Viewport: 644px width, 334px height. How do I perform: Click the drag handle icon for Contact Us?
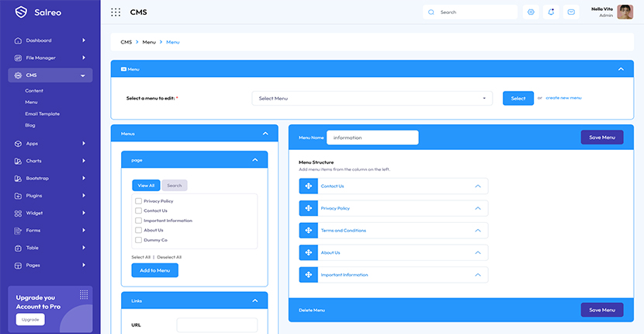308,186
